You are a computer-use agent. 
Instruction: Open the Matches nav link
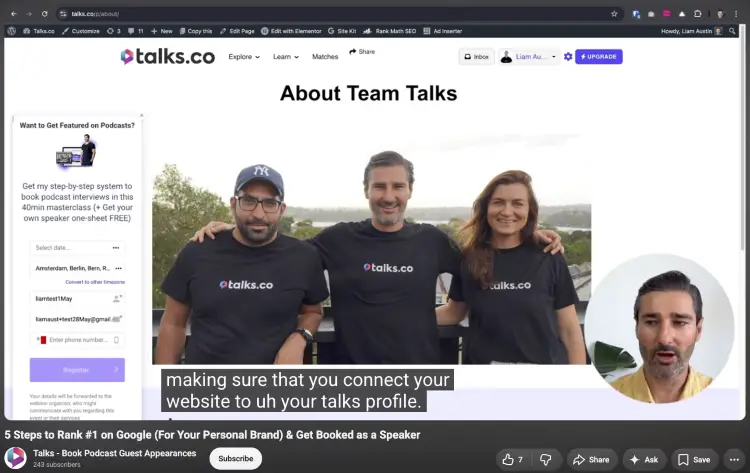click(x=325, y=56)
